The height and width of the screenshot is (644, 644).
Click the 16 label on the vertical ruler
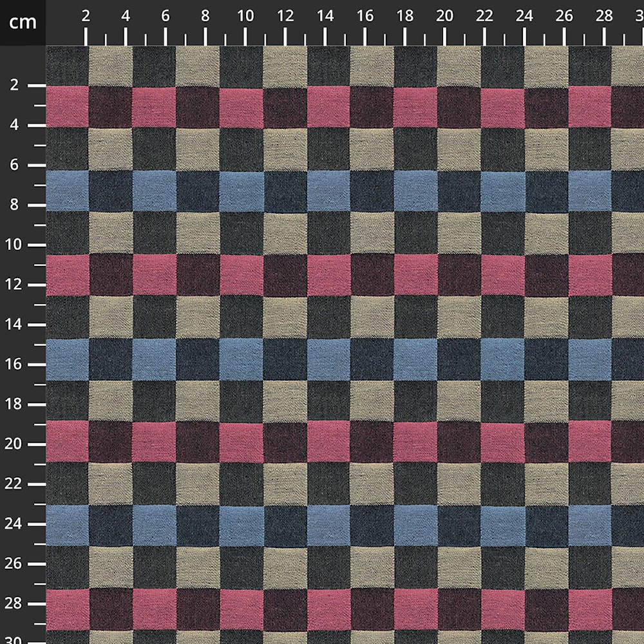coord(13,365)
